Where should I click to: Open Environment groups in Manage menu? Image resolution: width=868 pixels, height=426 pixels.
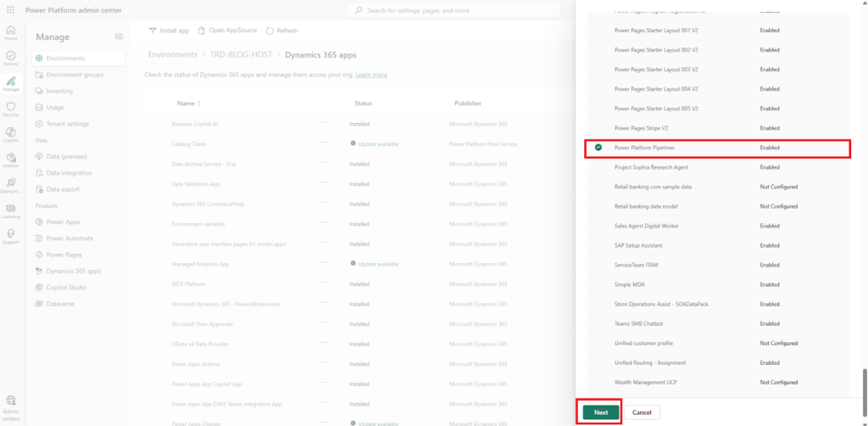[75, 75]
